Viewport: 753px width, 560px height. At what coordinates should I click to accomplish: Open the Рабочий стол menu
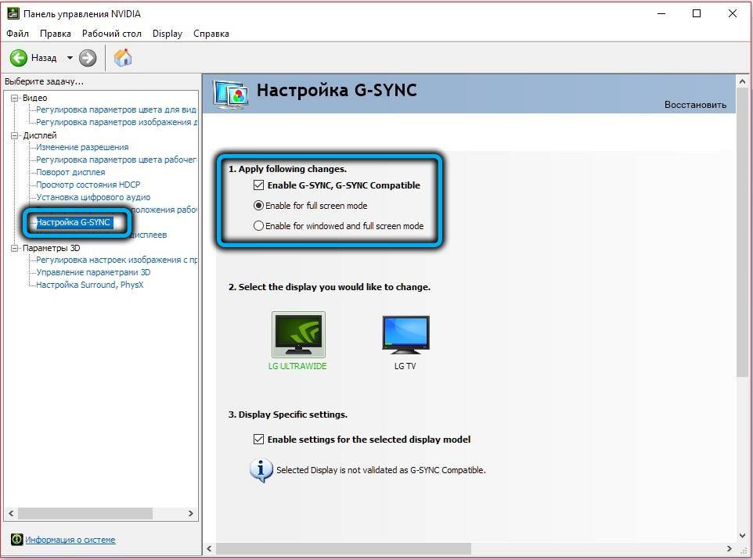(112, 34)
